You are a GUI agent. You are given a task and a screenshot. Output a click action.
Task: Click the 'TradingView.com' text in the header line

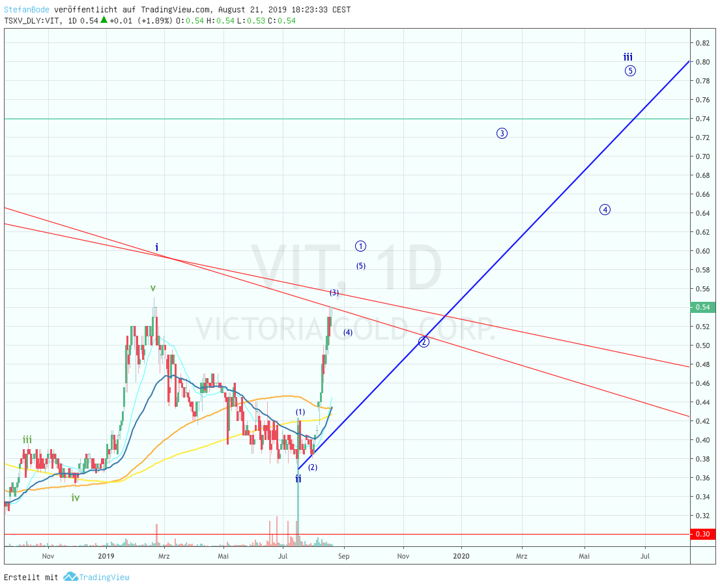coord(176,10)
